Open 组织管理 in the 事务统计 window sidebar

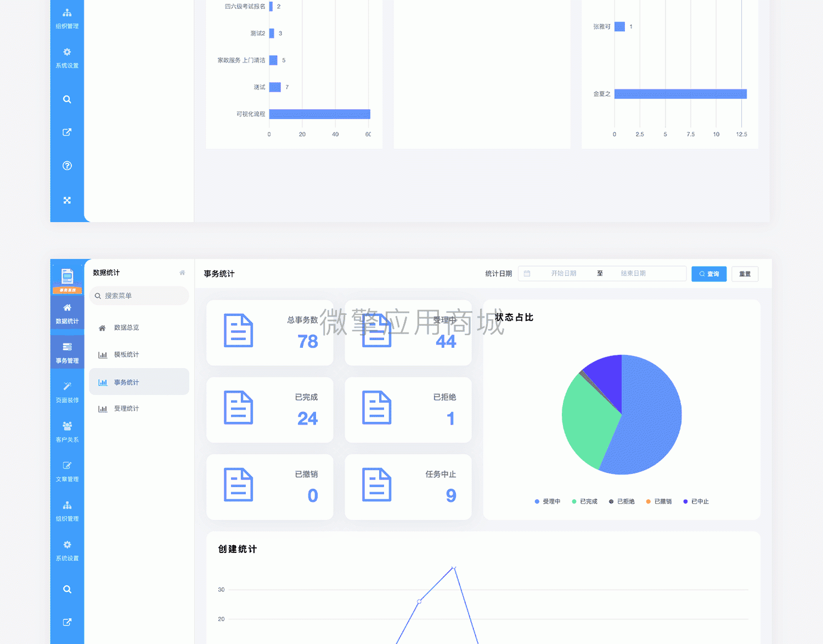67,511
